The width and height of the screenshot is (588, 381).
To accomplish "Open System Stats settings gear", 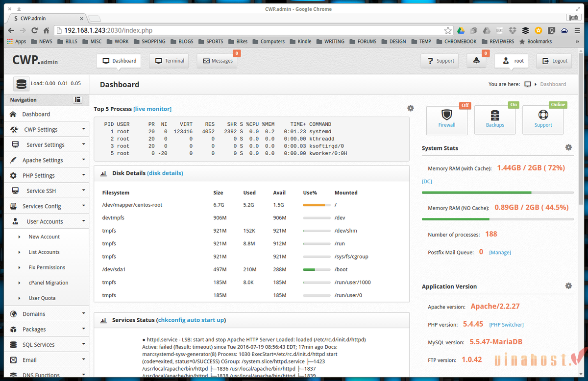I will (568, 147).
